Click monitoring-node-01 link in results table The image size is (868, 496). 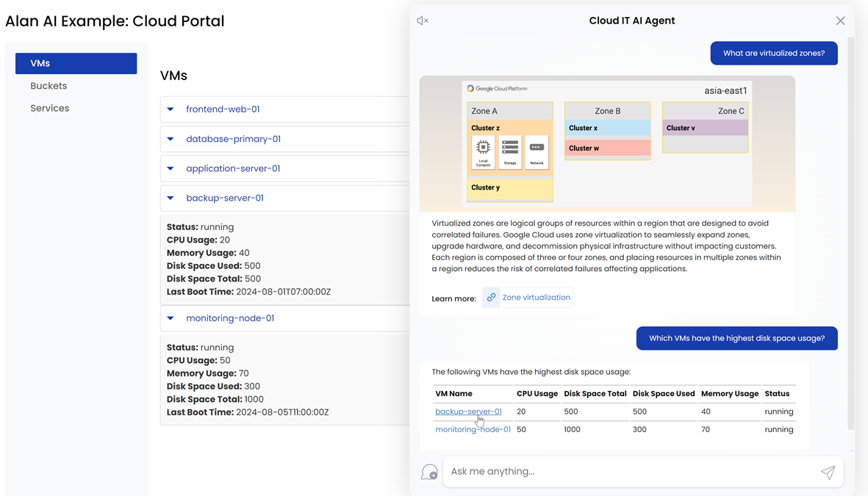pos(473,429)
